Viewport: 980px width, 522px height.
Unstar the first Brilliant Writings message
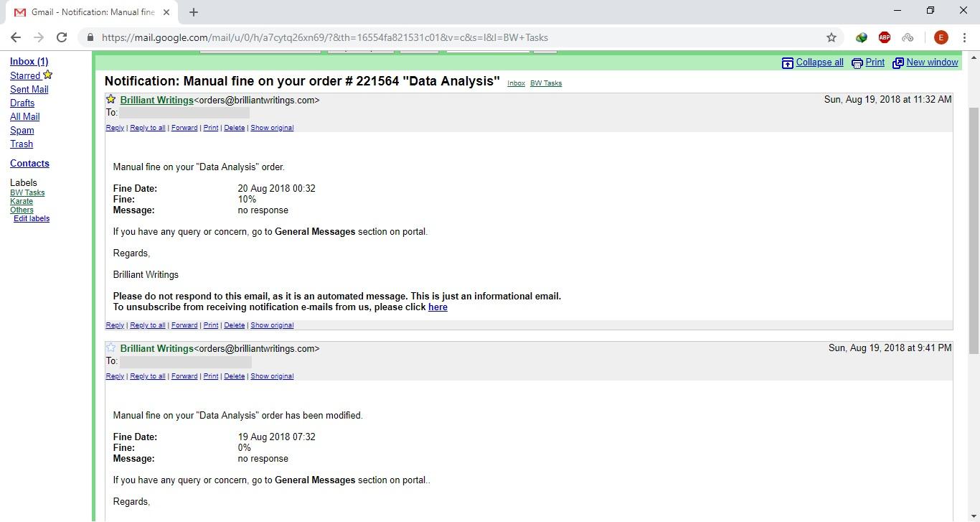111,100
